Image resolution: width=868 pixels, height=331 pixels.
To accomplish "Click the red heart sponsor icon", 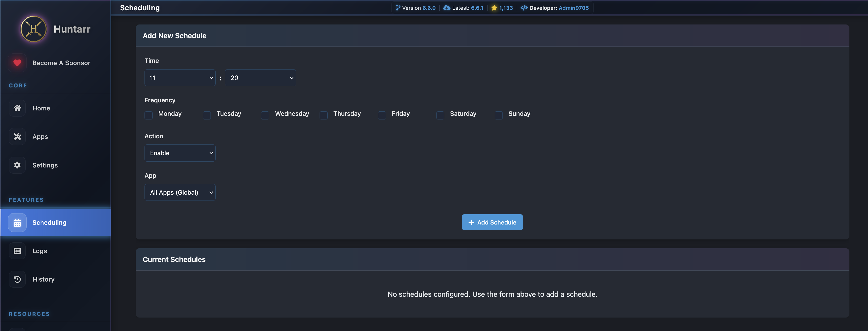I will (x=17, y=63).
